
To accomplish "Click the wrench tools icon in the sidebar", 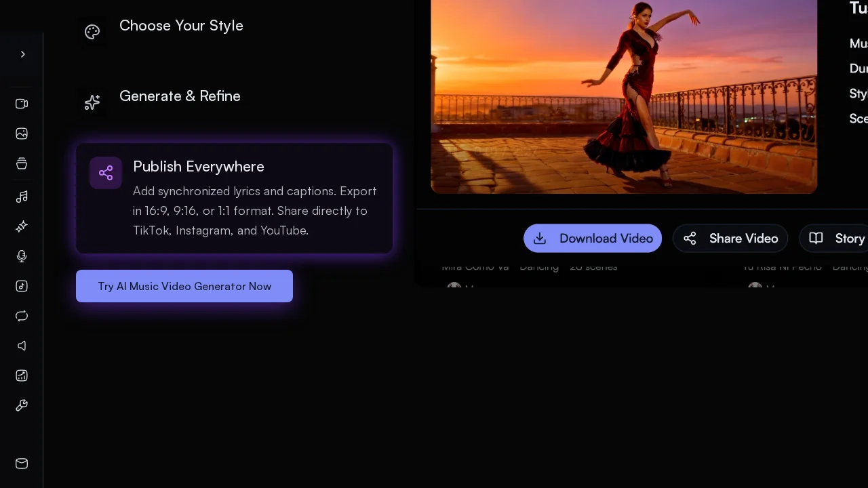I will tap(22, 405).
